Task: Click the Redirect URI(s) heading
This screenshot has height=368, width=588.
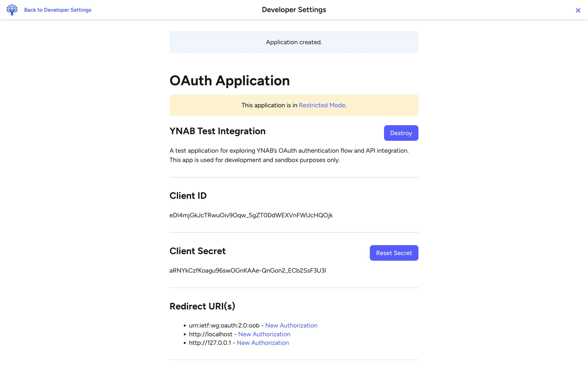Action: click(202, 306)
